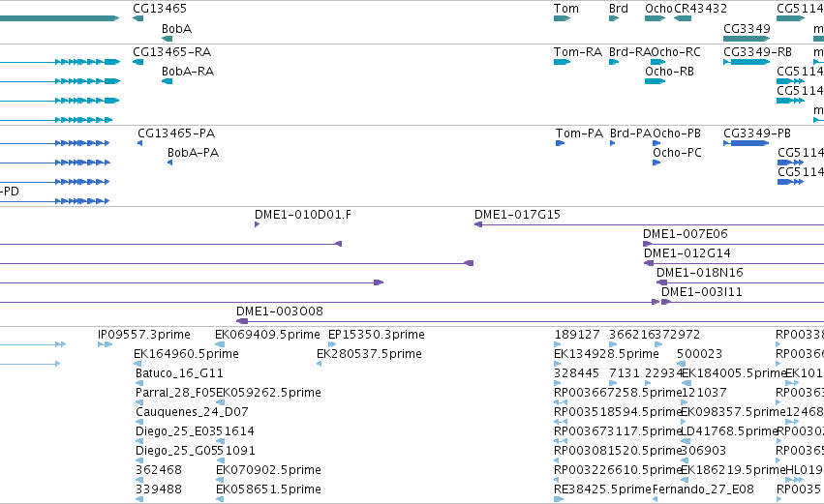This screenshot has height=504, width=824.
Task: Open the Tom gene feature label
Action: pyautogui.click(x=566, y=9)
